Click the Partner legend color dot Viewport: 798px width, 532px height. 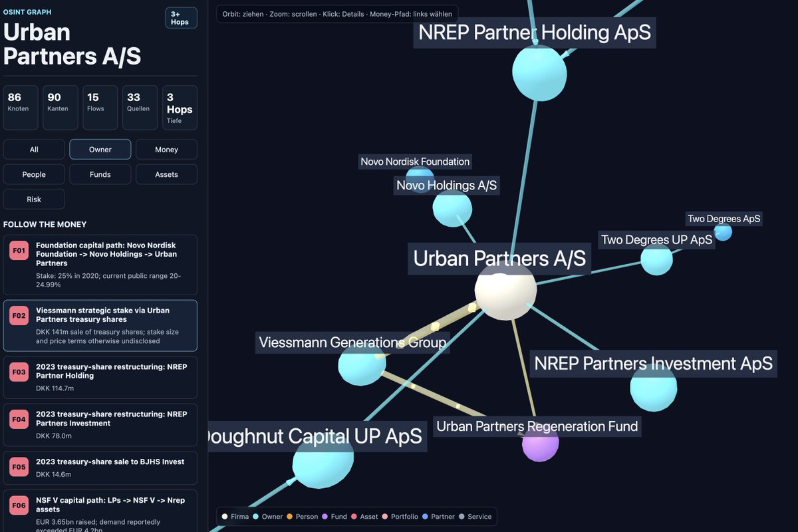[x=425, y=517]
